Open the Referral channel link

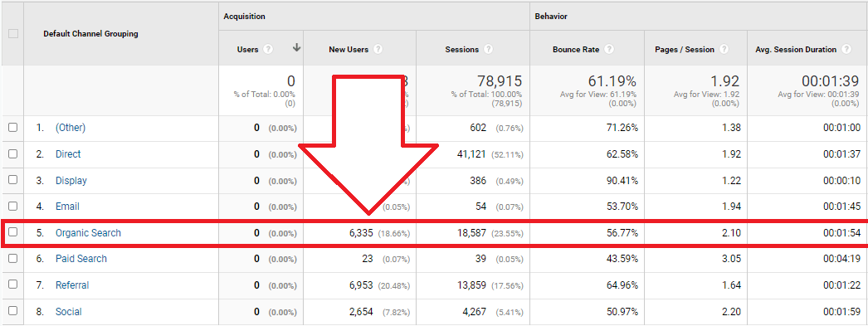point(72,285)
